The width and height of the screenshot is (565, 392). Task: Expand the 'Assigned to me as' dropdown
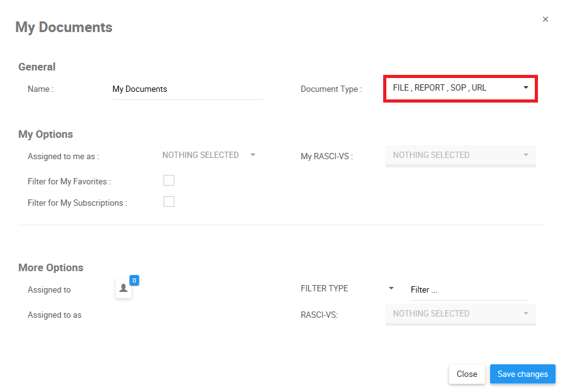tap(209, 155)
